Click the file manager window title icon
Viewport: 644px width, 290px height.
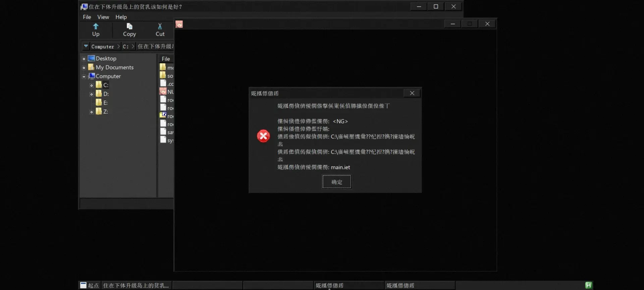[x=84, y=7]
